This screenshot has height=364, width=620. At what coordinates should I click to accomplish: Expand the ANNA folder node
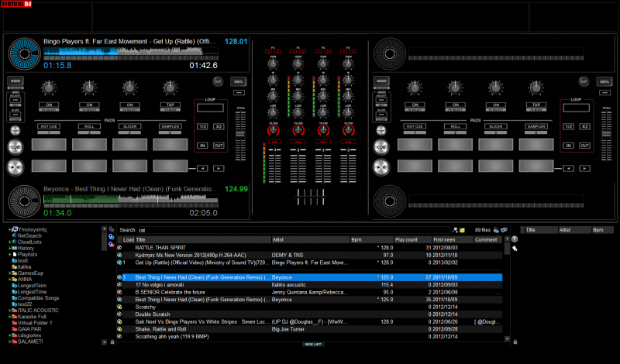coord(10,279)
